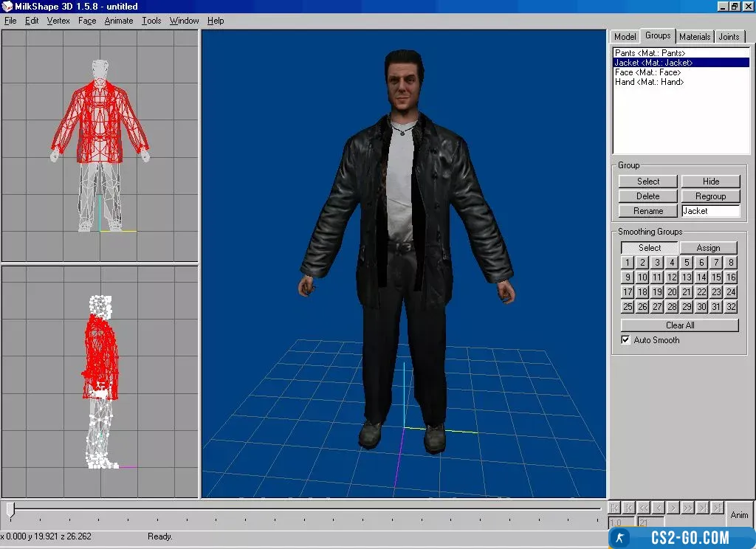
Task: Select the Pants group in list
Action: pyautogui.click(x=650, y=53)
